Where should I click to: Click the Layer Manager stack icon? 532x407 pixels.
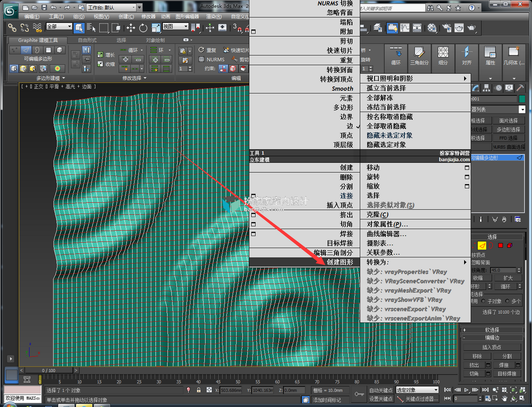coord(377,28)
